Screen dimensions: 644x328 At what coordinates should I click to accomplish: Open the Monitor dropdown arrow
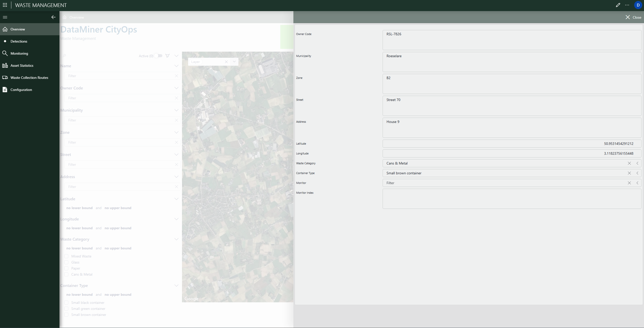[637, 183]
